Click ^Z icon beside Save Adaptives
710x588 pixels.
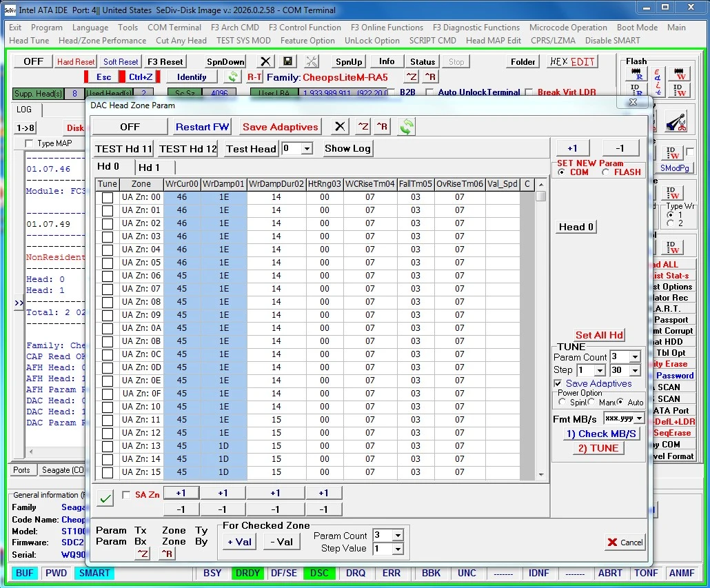(363, 127)
